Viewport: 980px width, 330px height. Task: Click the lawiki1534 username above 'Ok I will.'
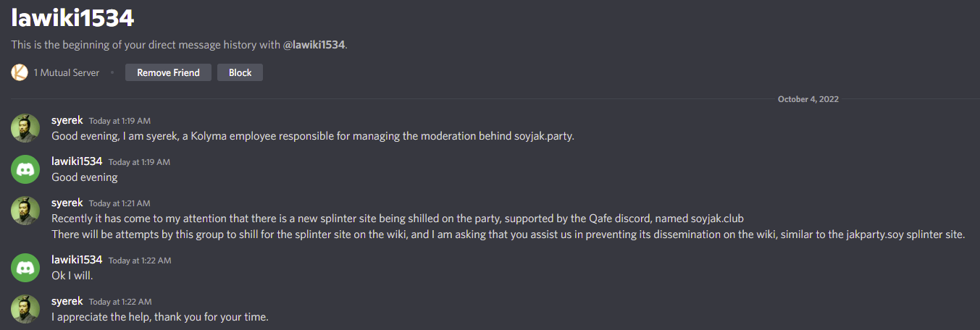(x=77, y=259)
